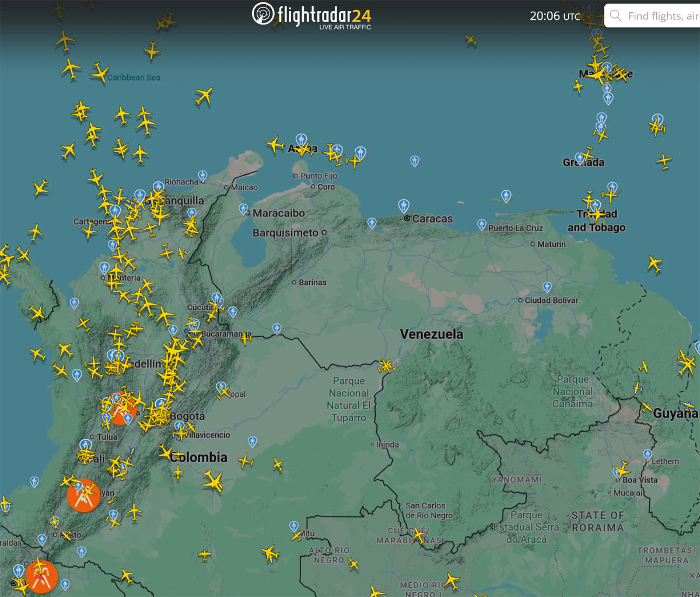This screenshot has height=597, width=700.
Task: Open the Caracas airport pin
Action: coord(403,206)
